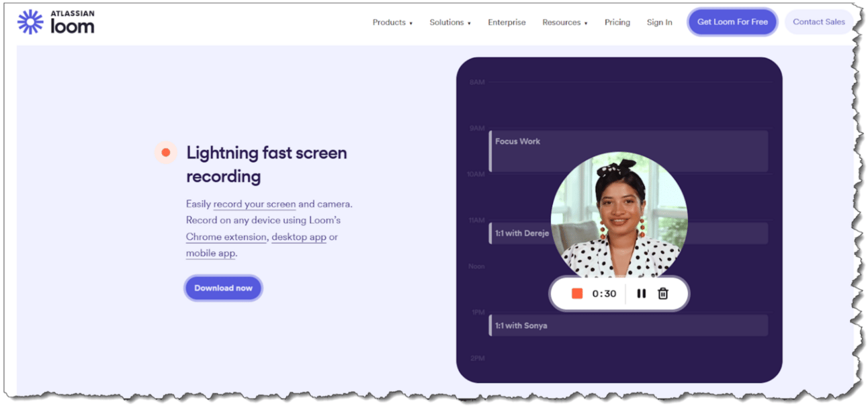Screen dimensions: 868x412
Task: Open the Solutions dropdown menu
Action: 450,22
